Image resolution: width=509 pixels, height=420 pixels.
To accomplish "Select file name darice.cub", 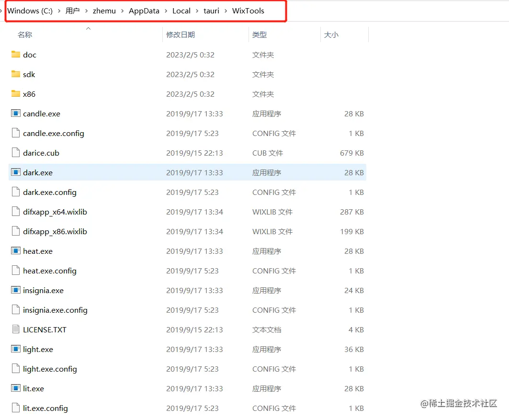I will click(x=41, y=153).
